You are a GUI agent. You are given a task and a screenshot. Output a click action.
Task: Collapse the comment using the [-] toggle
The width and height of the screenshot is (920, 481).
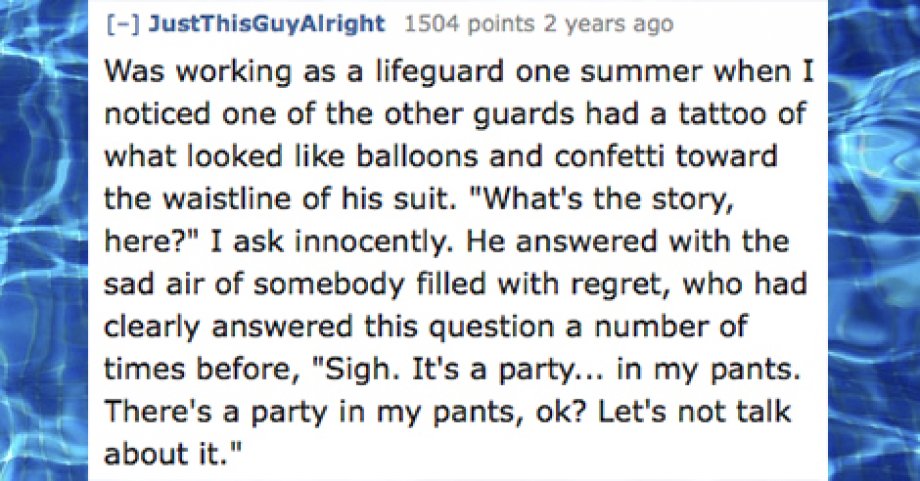(x=123, y=25)
